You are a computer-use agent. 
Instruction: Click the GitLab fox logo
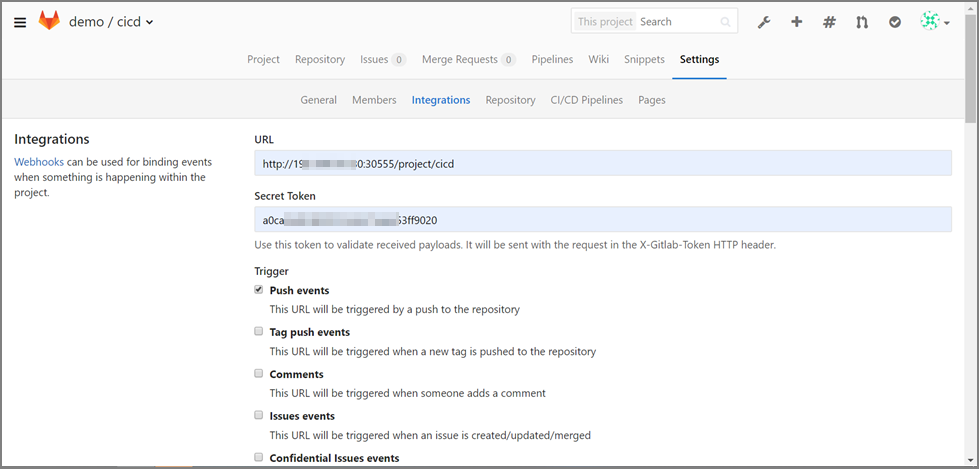pos(49,21)
